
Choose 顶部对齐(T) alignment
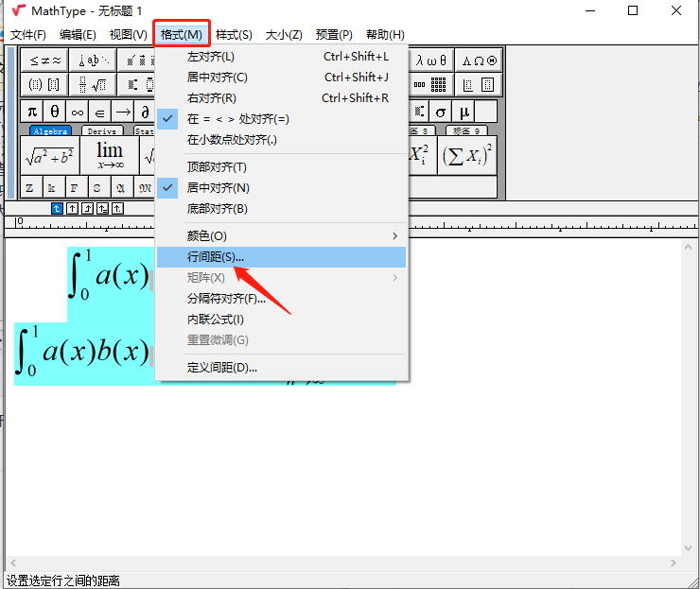click(281, 167)
